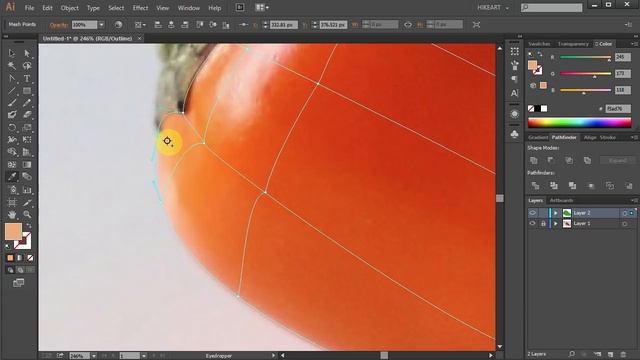Click Divide in the Pathfinders row

pyautogui.click(x=535, y=186)
